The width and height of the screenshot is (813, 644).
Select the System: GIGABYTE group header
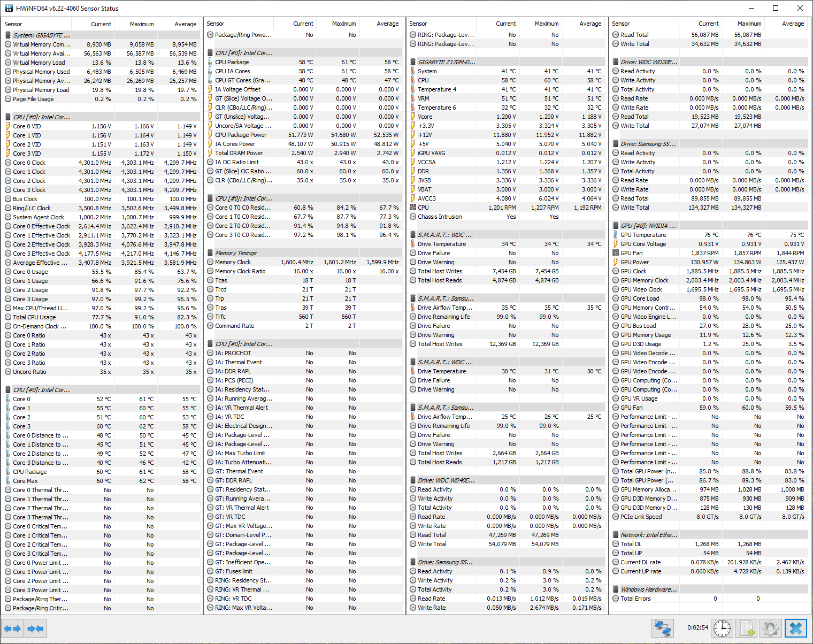click(x=101, y=35)
